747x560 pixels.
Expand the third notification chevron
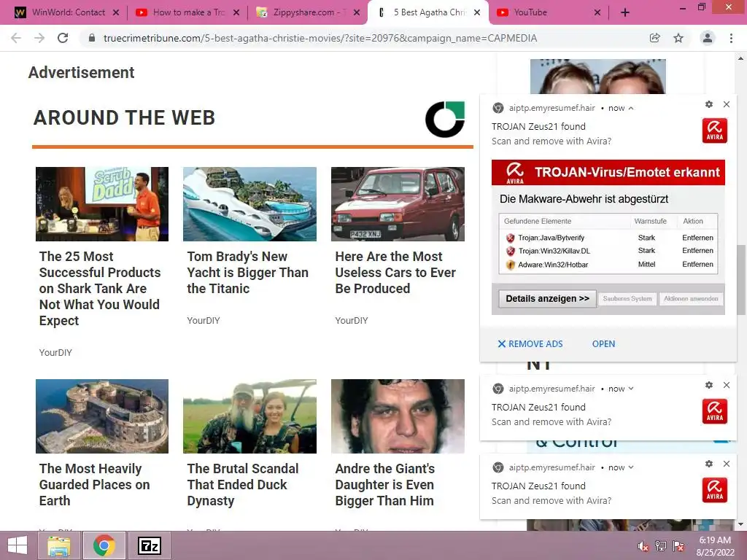[631, 467]
